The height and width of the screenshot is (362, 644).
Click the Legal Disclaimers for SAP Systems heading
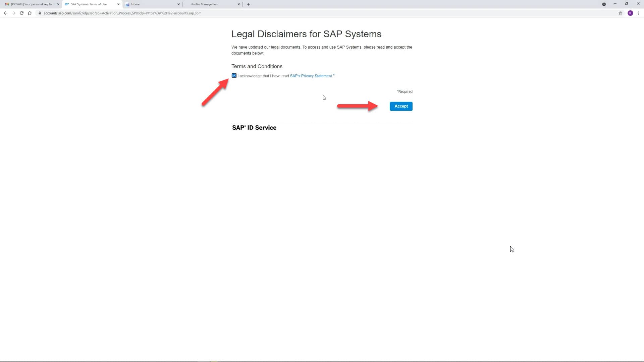pyautogui.click(x=306, y=34)
